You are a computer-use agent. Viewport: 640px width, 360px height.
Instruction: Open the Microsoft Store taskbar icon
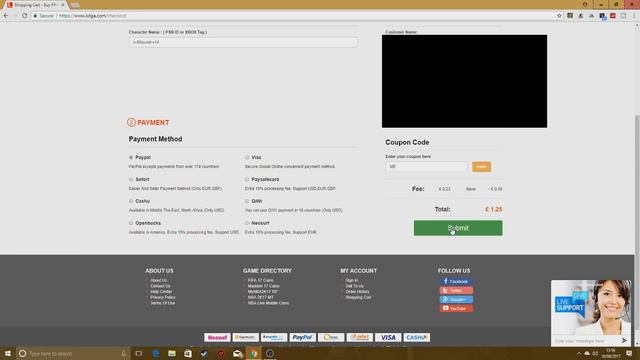point(188,353)
